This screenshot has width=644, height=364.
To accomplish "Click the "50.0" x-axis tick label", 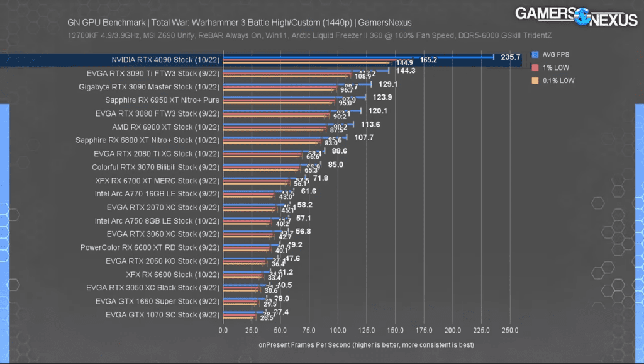I will click(x=280, y=330).
